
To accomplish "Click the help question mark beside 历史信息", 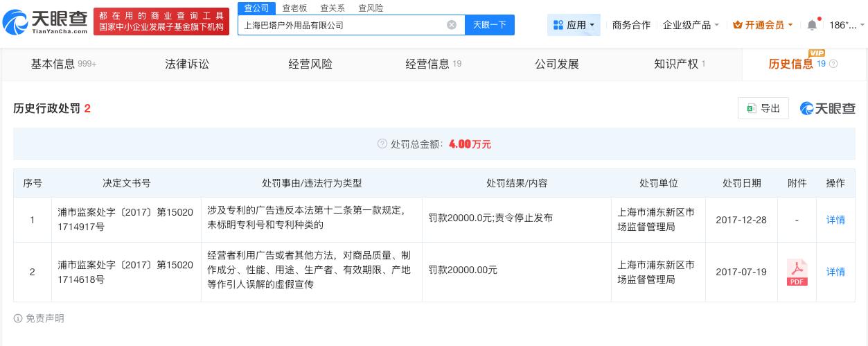I will pyautogui.click(x=833, y=64).
